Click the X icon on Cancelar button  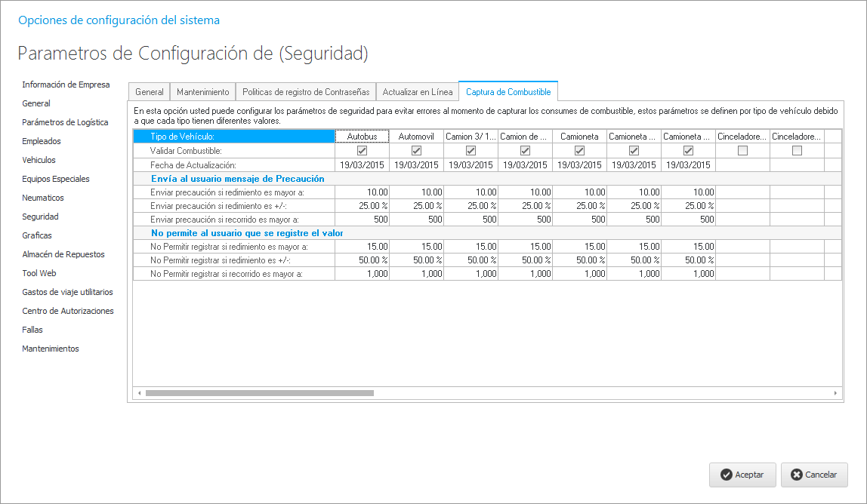(x=796, y=475)
